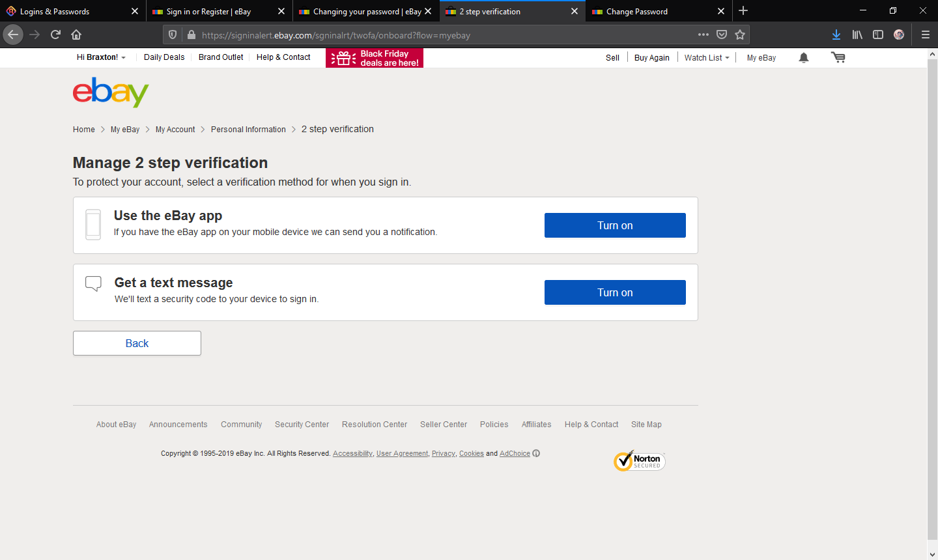Expand the Watch List dropdown

(x=707, y=57)
